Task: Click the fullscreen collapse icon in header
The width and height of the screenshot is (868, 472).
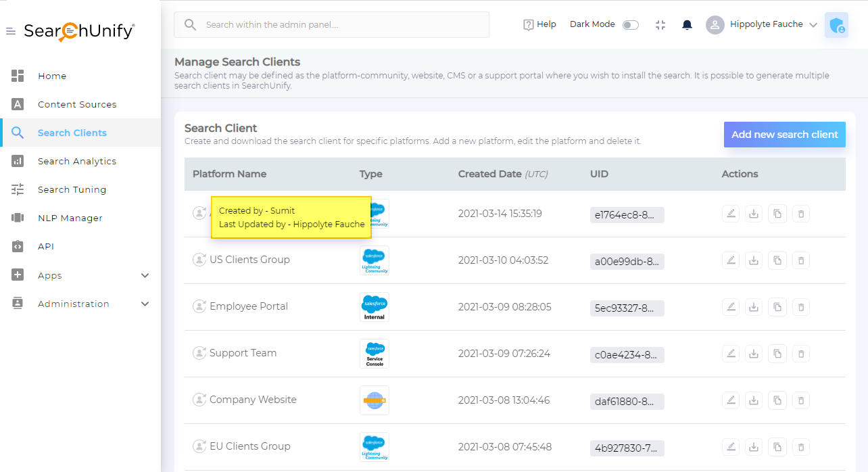Action: 660,25
